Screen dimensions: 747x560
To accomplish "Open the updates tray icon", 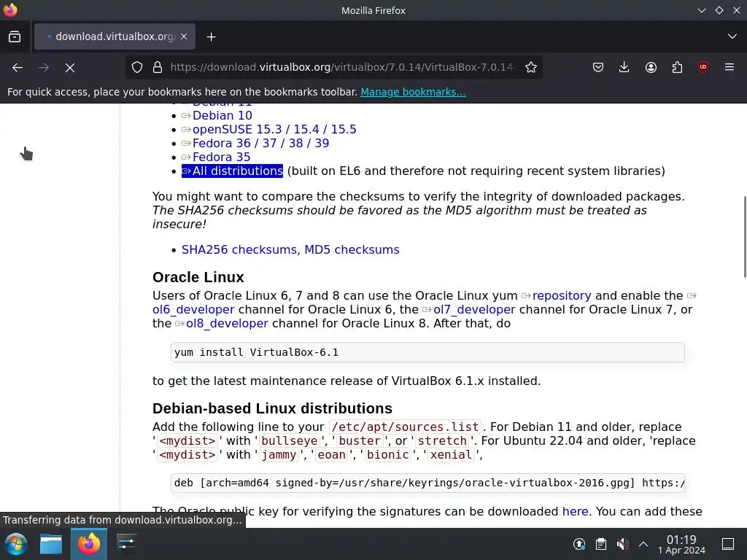I will [578, 544].
